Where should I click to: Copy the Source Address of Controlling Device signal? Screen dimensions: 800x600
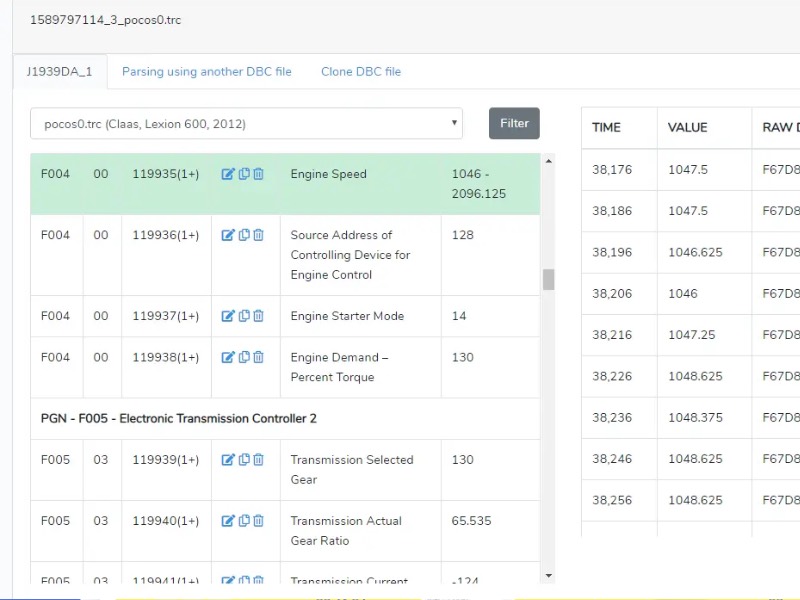(x=244, y=235)
